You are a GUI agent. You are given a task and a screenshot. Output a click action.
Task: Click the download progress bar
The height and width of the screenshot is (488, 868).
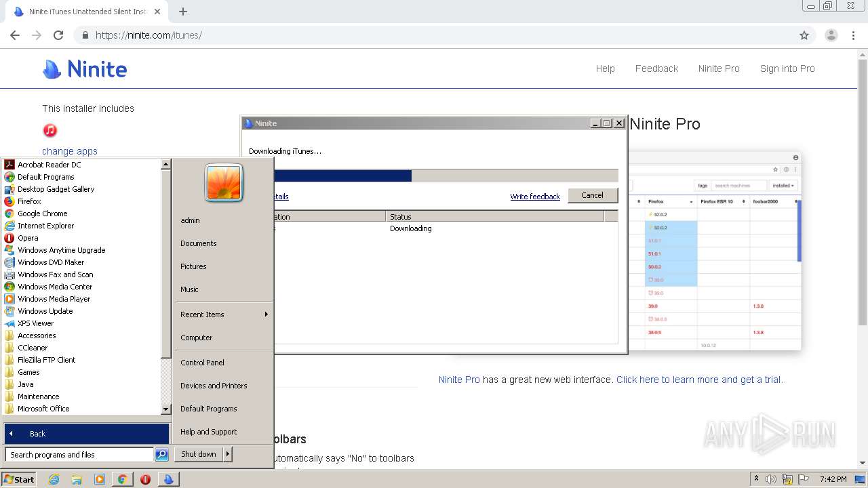pos(446,176)
